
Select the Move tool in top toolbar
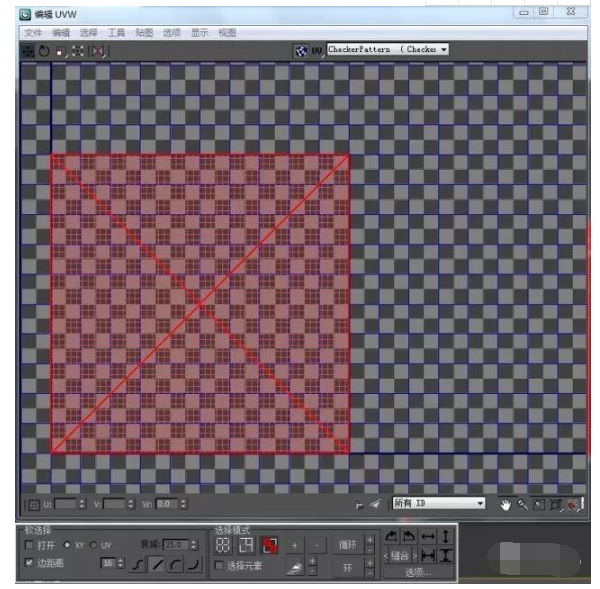[28, 51]
